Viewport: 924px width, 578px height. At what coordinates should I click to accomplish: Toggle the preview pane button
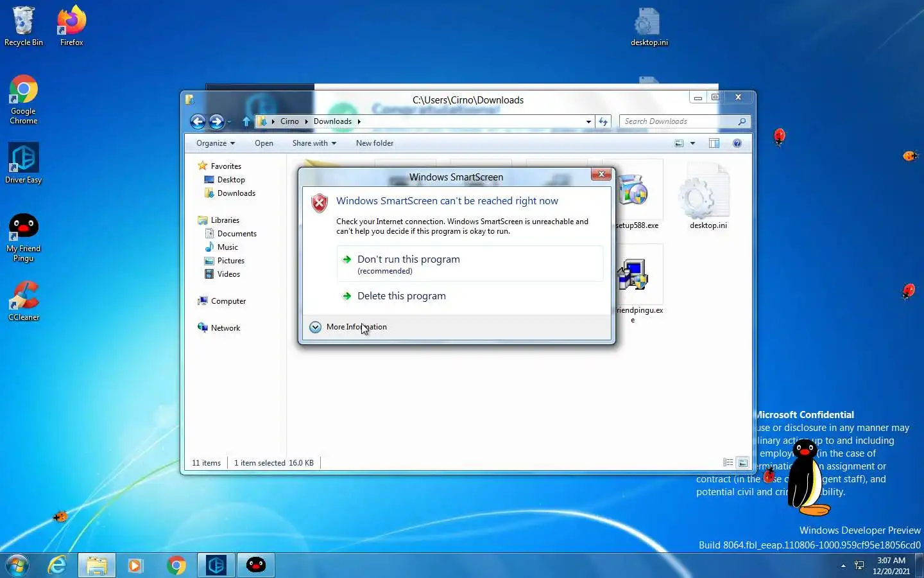point(714,143)
